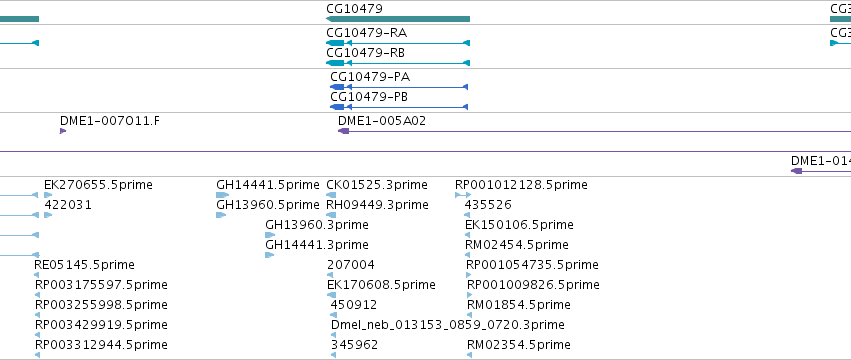
Task: Select the CG10479-RB transcript feature
Action: point(398,63)
